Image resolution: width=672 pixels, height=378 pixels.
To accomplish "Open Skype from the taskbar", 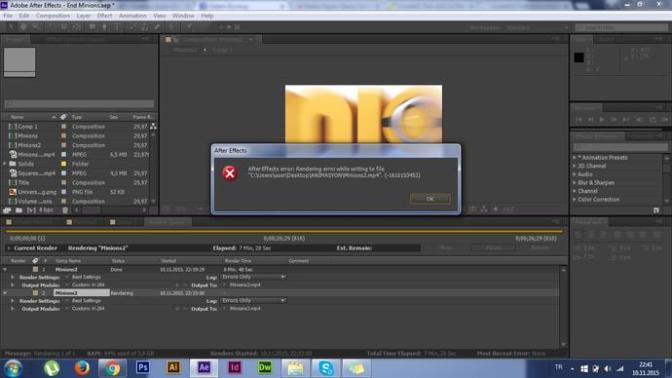I will [x=326, y=369].
